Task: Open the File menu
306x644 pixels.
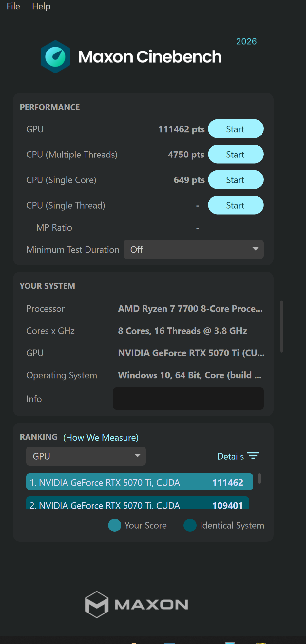Action: pyautogui.click(x=13, y=6)
